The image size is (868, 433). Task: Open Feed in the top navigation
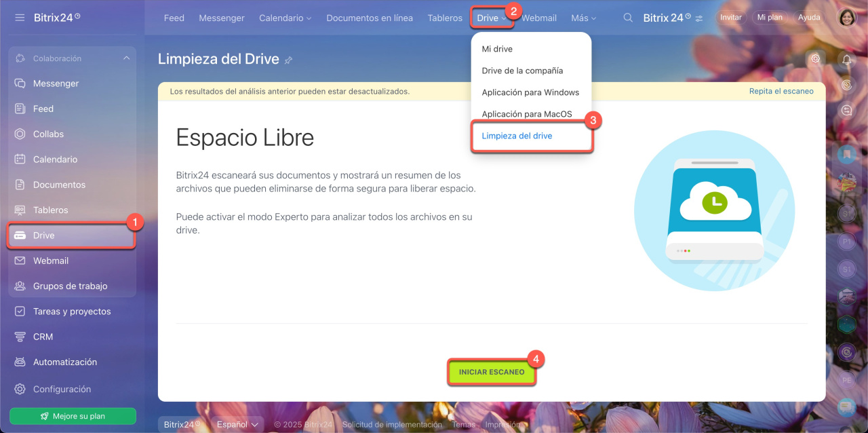coord(174,18)
